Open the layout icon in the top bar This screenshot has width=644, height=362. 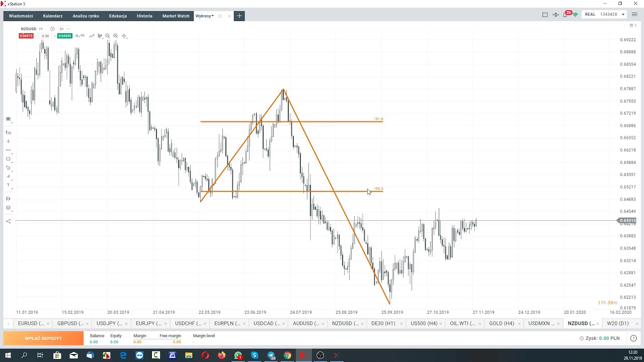pyautogui.click(x=545, y=15)
